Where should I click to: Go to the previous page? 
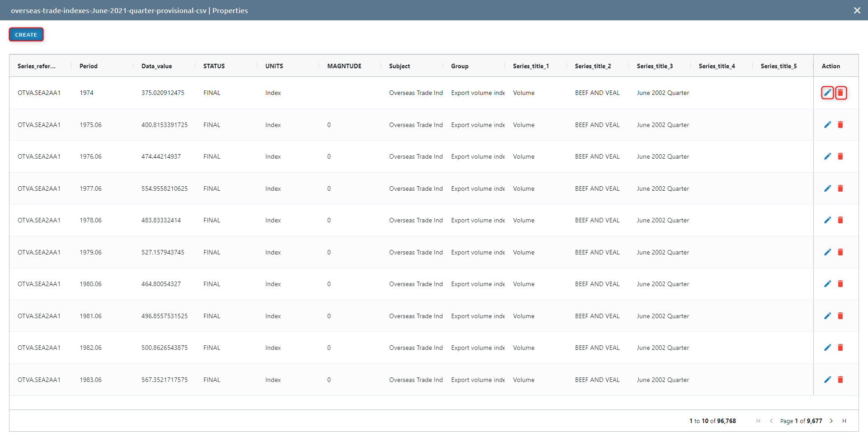pyautogui.click(x=771, y=421)
